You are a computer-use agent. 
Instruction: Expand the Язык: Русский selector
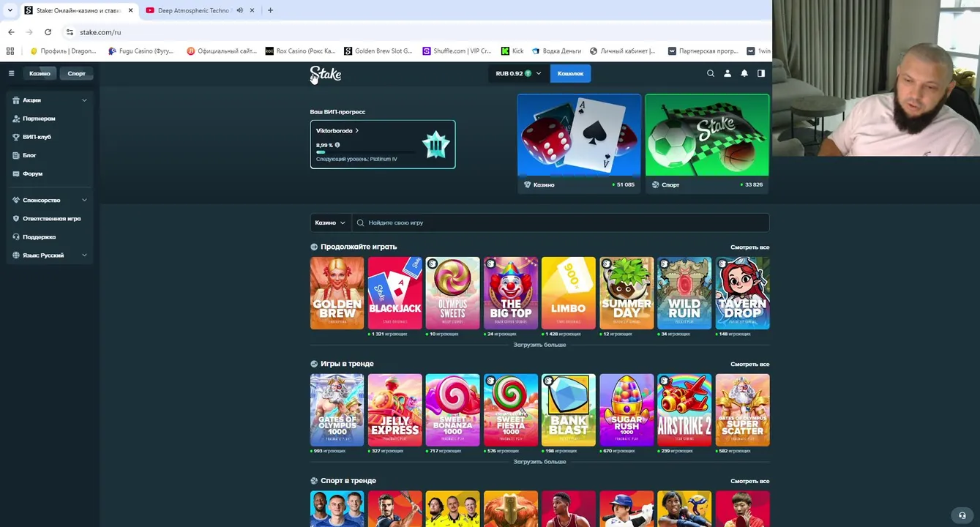click(84, 255)
